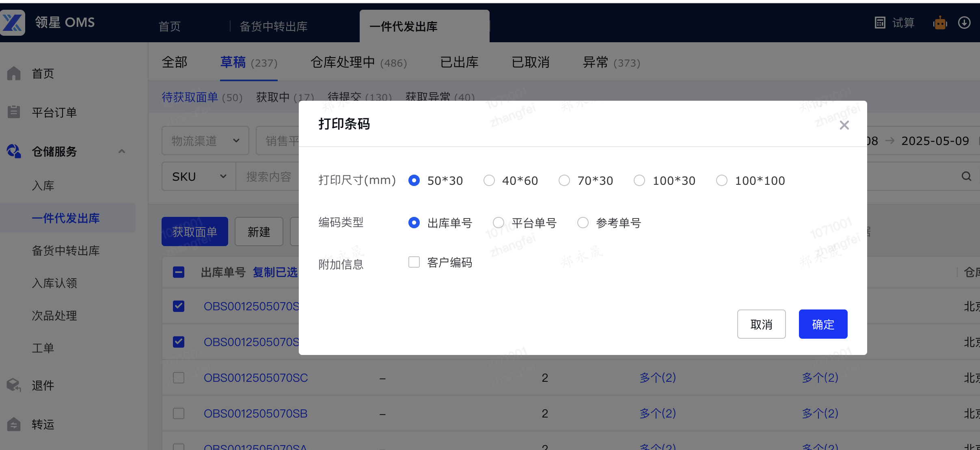
Task: Select the 一件代发出库 top tab
Action: tap(424, 26)
